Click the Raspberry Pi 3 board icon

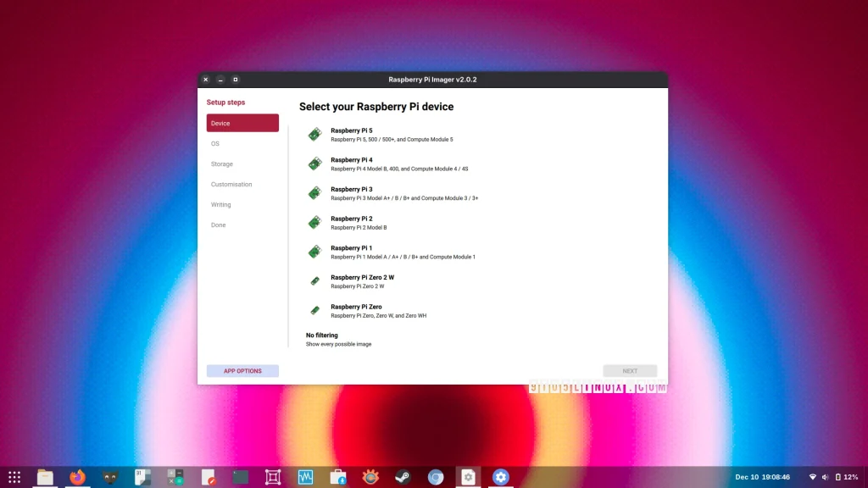314,192
